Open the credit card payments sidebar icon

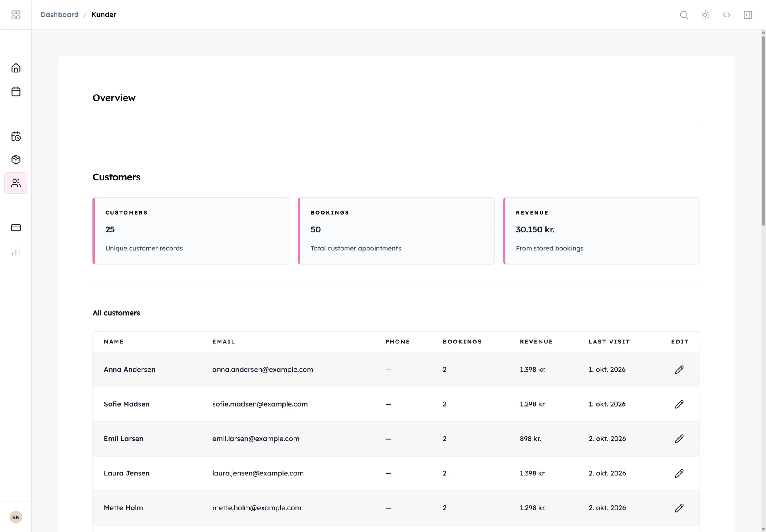pos(16,228)
